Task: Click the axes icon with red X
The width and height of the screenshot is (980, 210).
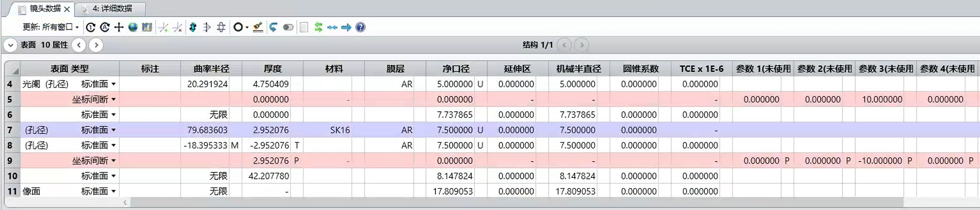Action: 177,28
